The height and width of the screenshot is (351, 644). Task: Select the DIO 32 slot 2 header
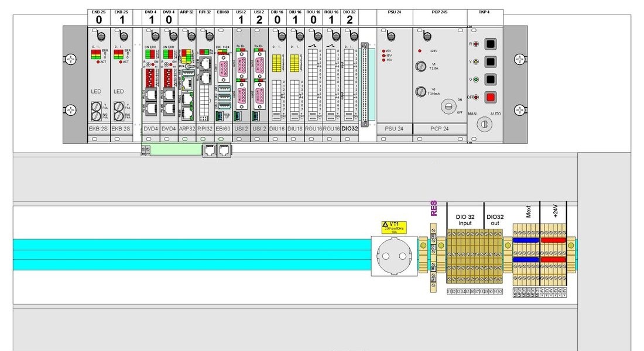click(x=350, y=18)
